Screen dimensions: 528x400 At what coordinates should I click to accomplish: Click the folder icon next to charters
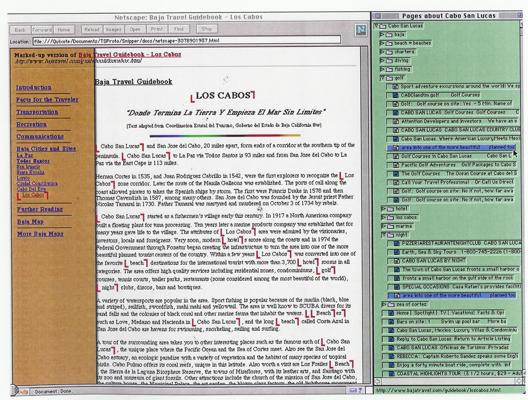tap(389, 52)
